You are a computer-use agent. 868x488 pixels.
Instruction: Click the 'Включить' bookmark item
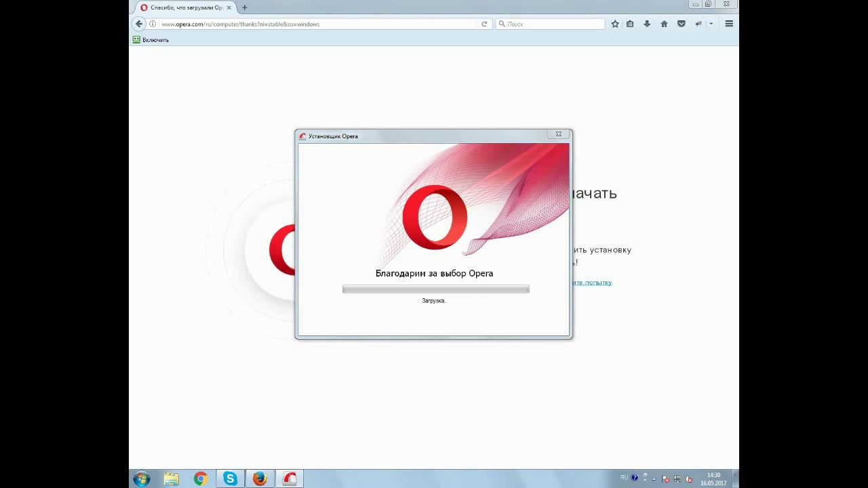pos(151,40)
